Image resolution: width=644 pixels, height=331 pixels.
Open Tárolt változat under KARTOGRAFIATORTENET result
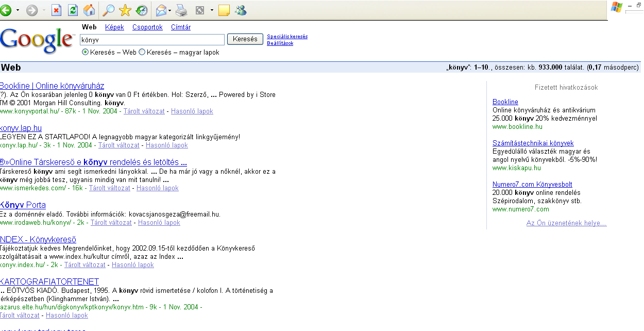pos(20,316)
